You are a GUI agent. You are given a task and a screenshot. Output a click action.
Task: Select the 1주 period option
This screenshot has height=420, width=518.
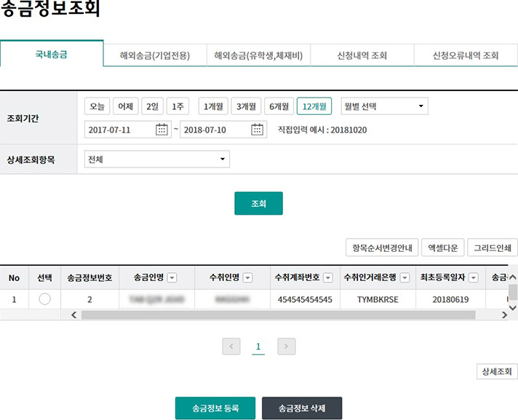pos(177,106)
